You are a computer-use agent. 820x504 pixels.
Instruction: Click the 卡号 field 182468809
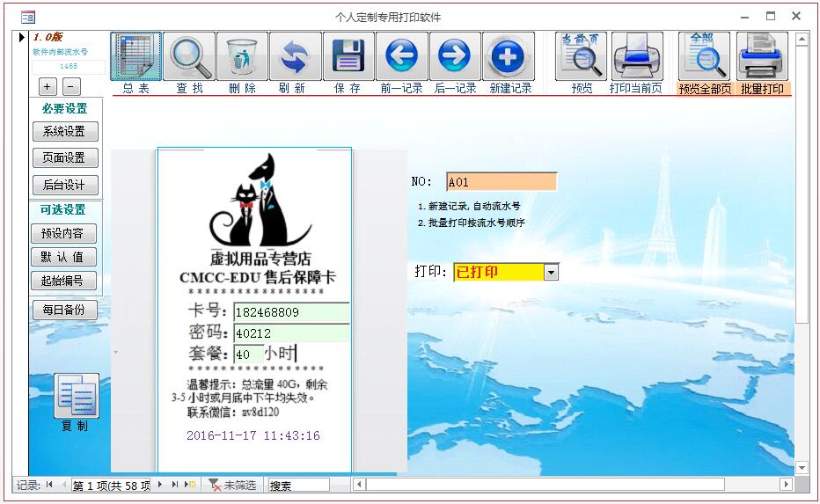tap(291, 312)
